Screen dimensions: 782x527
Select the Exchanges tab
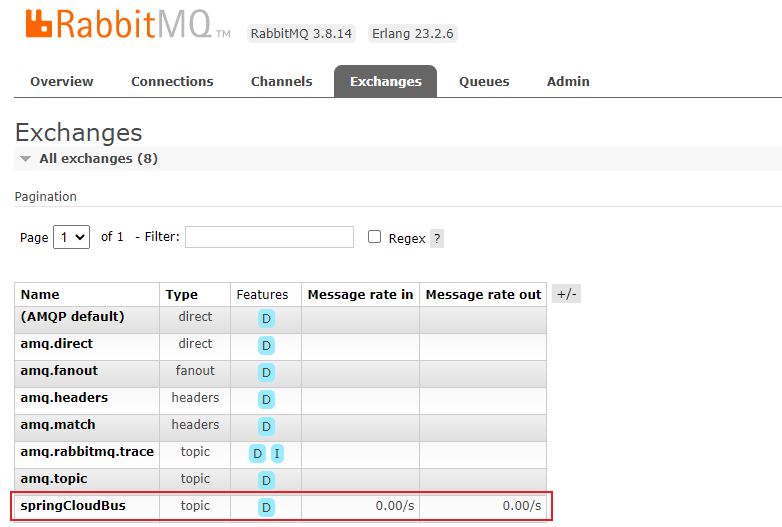(x=386, y=81)
